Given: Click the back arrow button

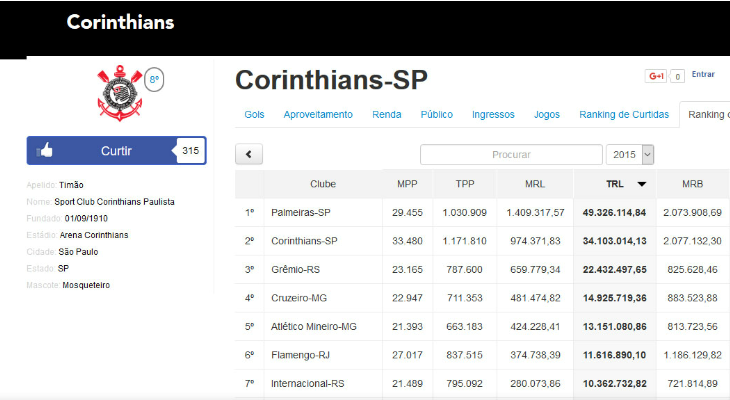Looking at the screenshot, I should coord(248,154).
